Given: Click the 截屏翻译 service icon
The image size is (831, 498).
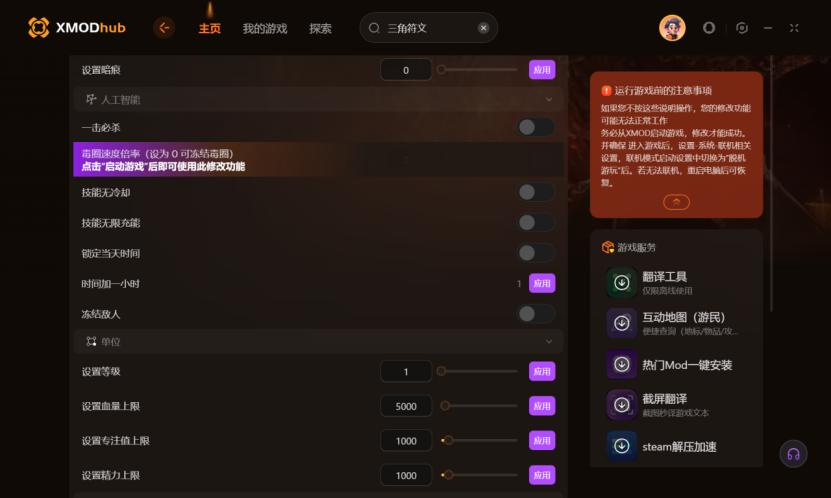Looking at the screenshot, I should click(622, 405).
